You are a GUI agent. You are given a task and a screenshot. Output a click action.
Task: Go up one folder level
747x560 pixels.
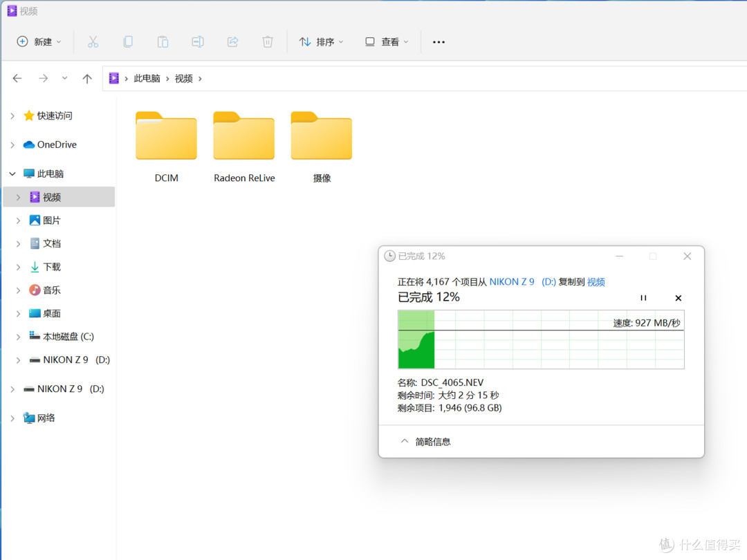point(86,78)
